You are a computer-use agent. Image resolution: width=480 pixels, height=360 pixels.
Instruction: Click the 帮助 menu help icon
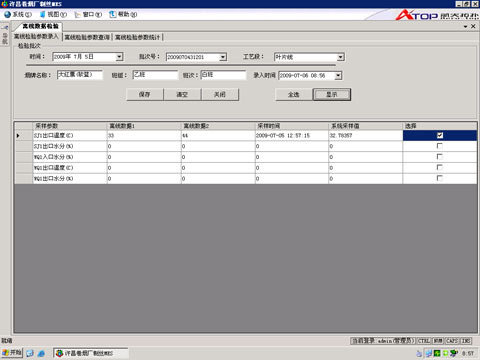pyautogui.click(x=113, y=14)
